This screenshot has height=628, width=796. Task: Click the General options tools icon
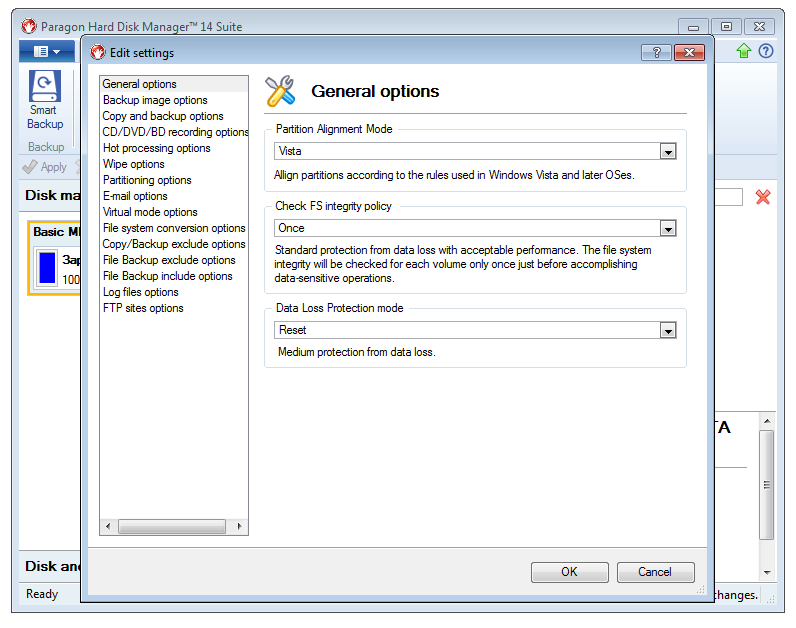pos(280,91)
